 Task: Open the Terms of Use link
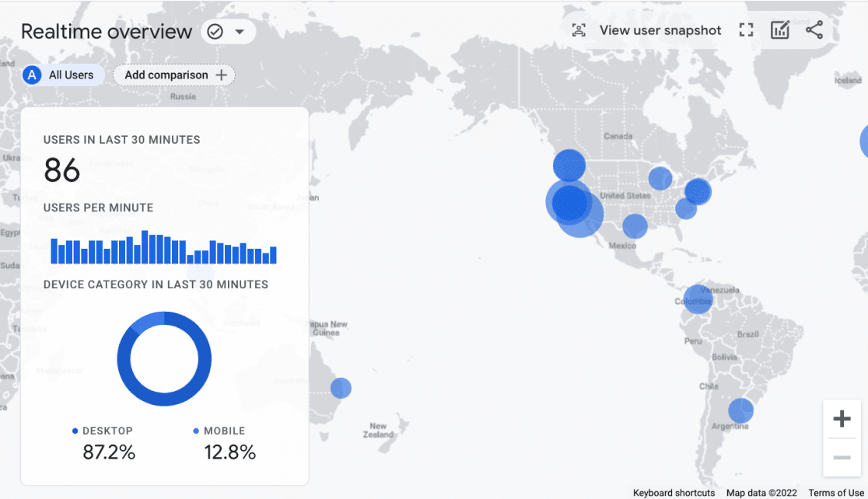(836, 493)
